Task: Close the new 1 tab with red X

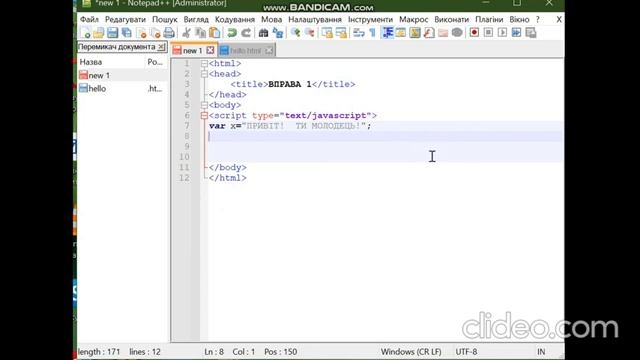Action: [210, 50]
